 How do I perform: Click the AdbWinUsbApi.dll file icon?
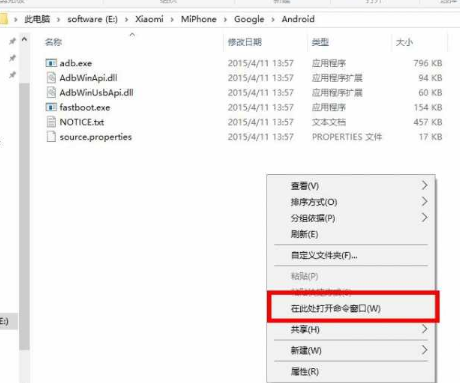(x=51, y=92)
